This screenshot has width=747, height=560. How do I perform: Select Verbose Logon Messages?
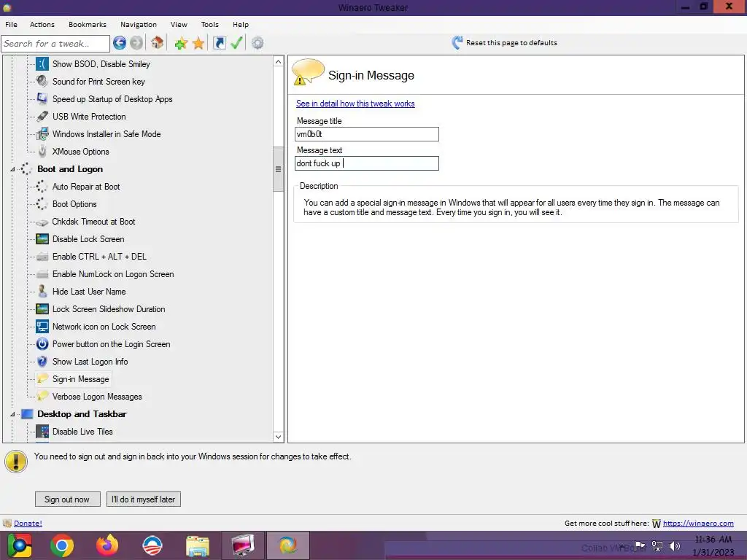click(97, 397)
